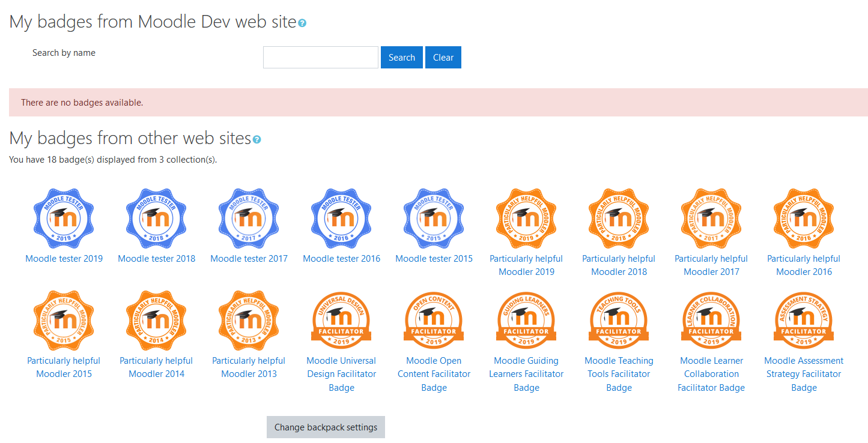Click Learner Collaboration Facilitator badge image
Image resolution: width=868 pixels, height=443 pixels.
712,321
